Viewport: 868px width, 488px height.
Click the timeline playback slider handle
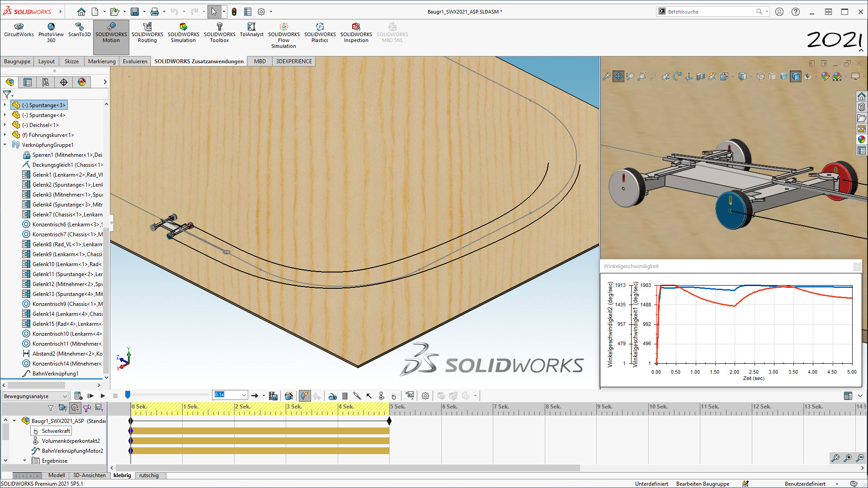point(127,395)
